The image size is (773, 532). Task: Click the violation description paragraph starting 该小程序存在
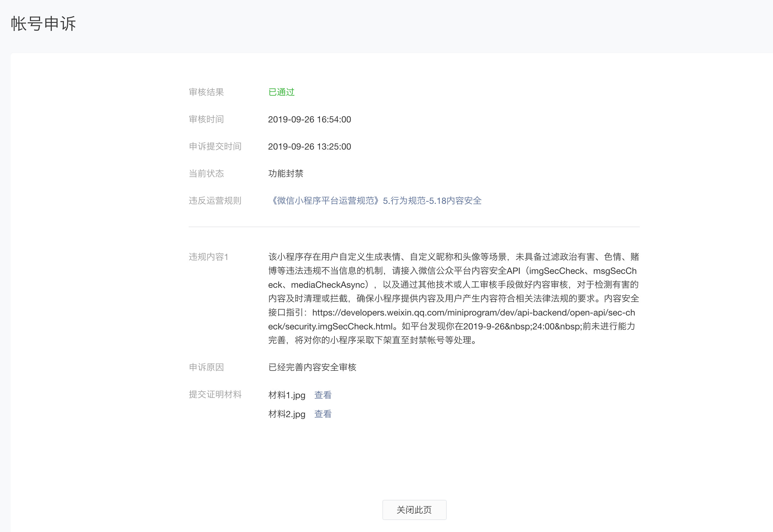[x=454, y=299]
